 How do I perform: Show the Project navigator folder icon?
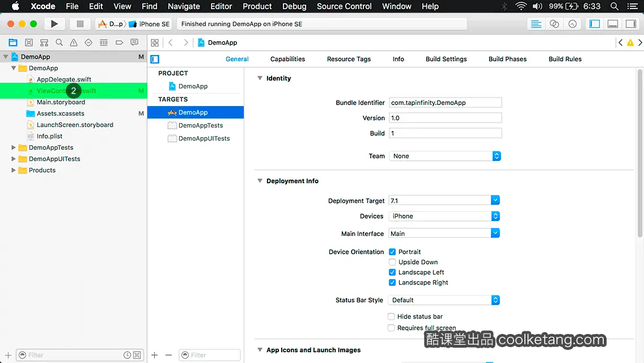click(13, 43)
